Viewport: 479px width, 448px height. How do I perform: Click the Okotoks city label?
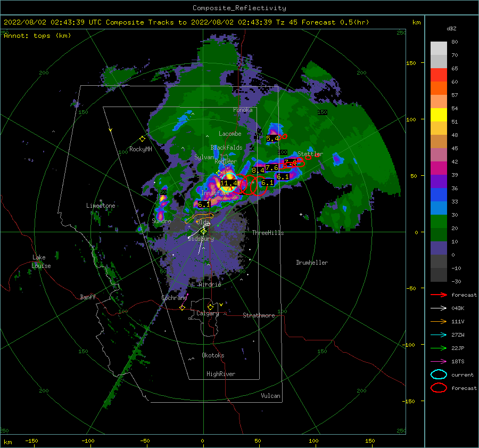213,355
